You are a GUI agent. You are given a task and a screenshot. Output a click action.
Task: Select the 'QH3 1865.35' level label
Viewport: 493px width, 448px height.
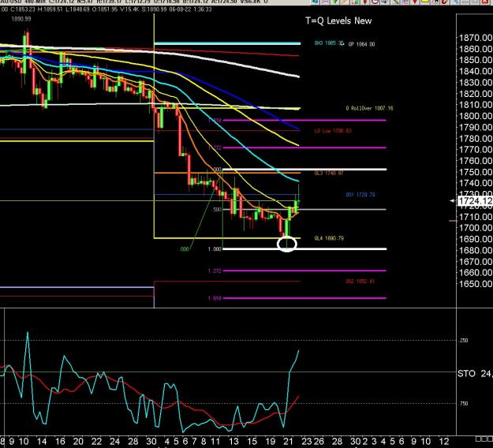point(329,43)
